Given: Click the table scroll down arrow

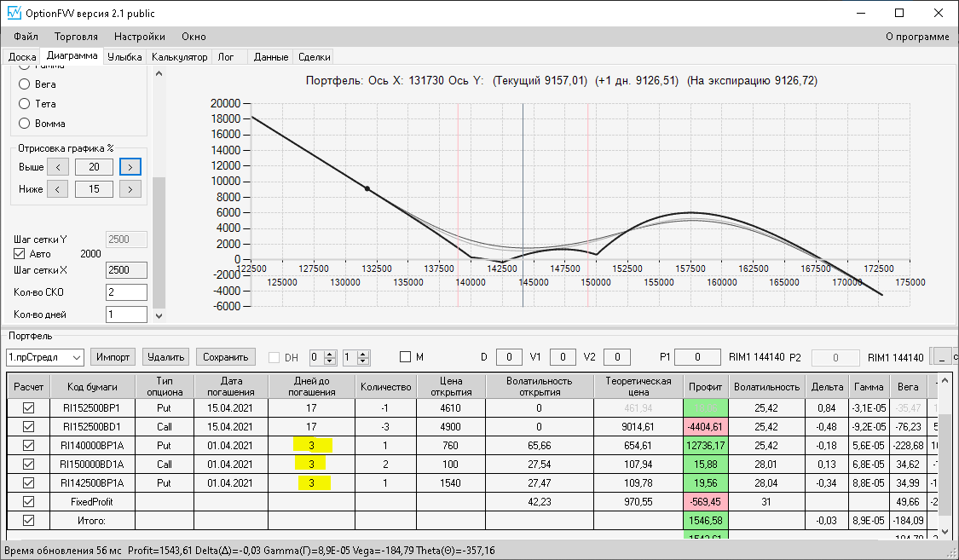Looking at the screenshot, I should tap(945, 531).
